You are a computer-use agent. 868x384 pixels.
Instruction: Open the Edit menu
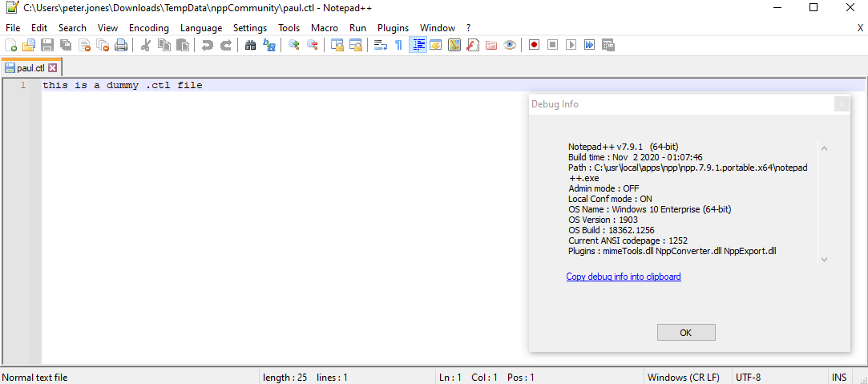pos(39,28)
